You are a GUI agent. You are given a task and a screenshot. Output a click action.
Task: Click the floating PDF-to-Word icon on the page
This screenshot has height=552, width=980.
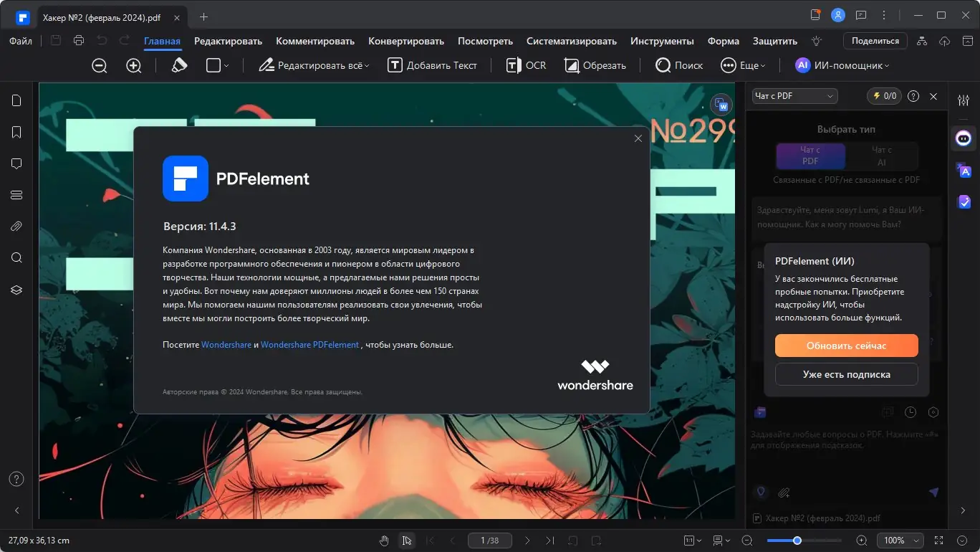721,105
